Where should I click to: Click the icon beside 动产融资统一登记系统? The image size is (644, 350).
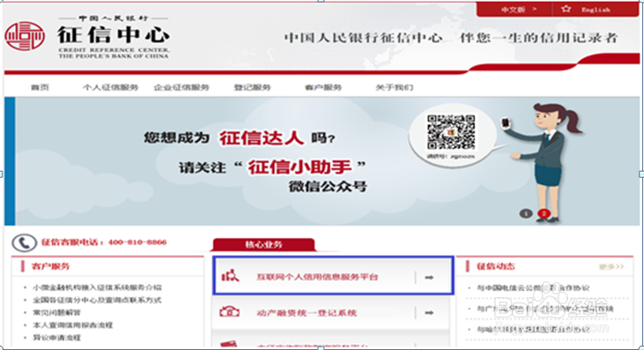pos(230,312)
